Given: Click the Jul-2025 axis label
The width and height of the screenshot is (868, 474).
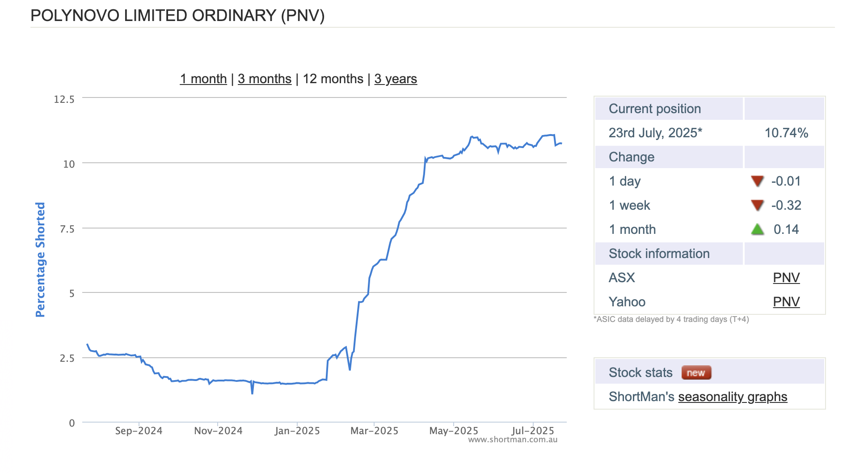Looking at the screenshot, I should (533, 431).
